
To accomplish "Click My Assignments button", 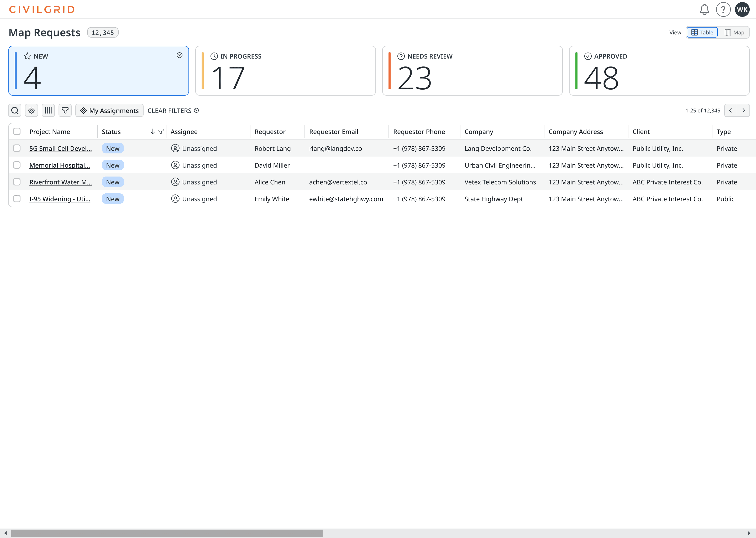I will [x=109, y=110].
